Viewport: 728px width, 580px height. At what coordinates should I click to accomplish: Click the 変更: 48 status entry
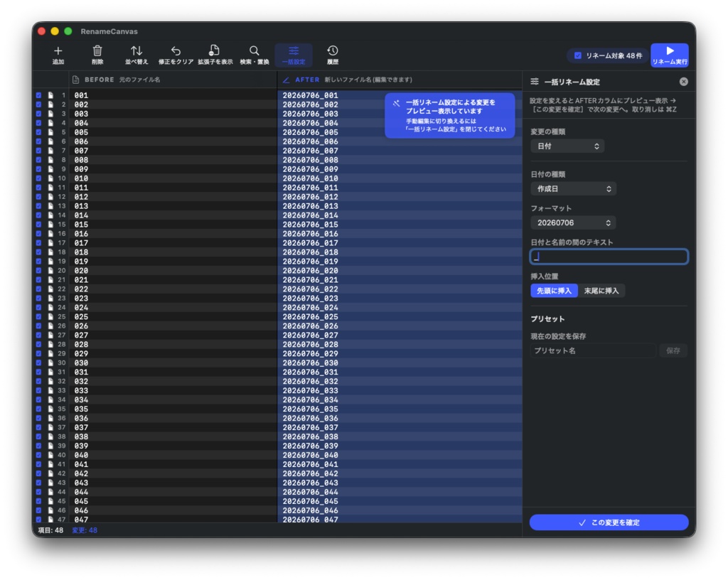click(85, 530)
